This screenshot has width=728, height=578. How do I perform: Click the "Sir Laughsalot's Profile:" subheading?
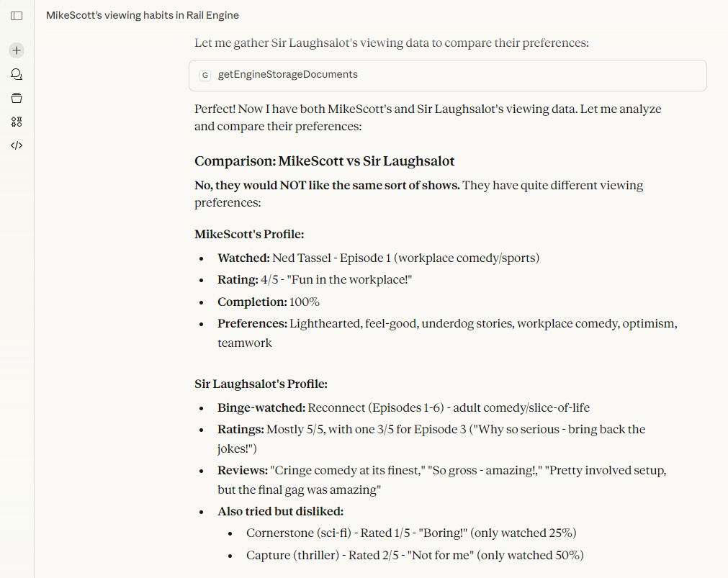pos(261,384)
